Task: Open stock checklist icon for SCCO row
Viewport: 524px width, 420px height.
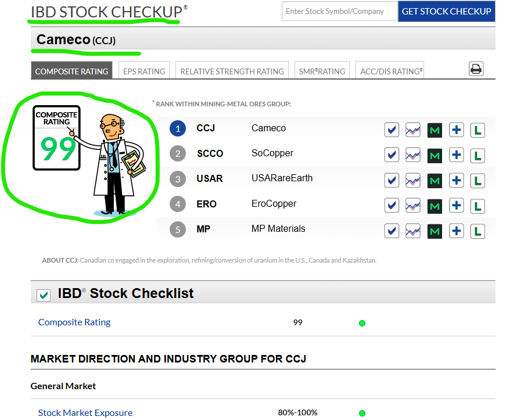Action: [392, 155]
